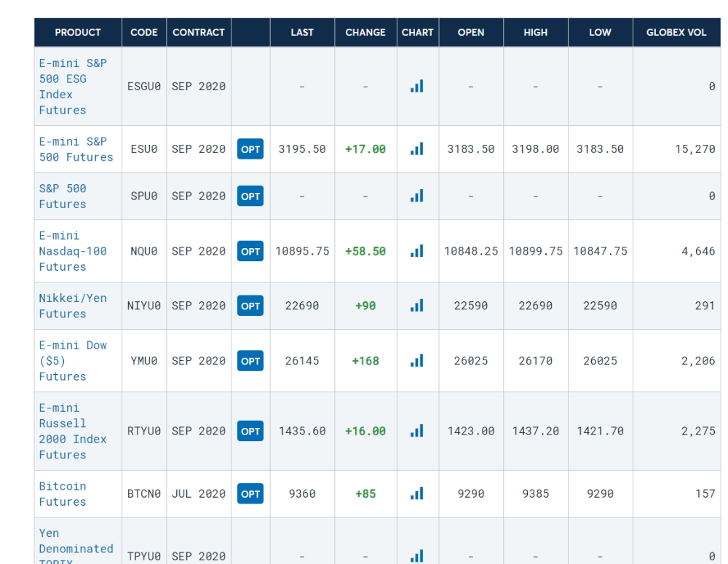Click the +16.00 change value
This screenshot has height=564, width=728.
tap(365, 431)
